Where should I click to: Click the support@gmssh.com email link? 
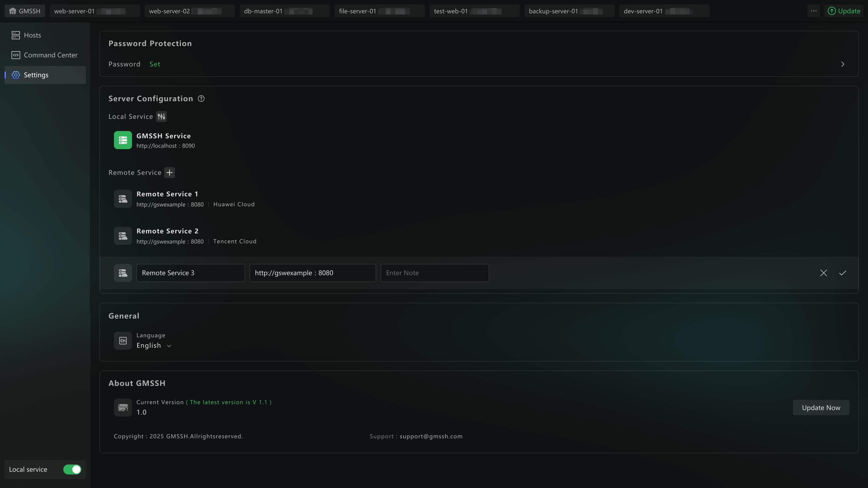click(431, 436)
